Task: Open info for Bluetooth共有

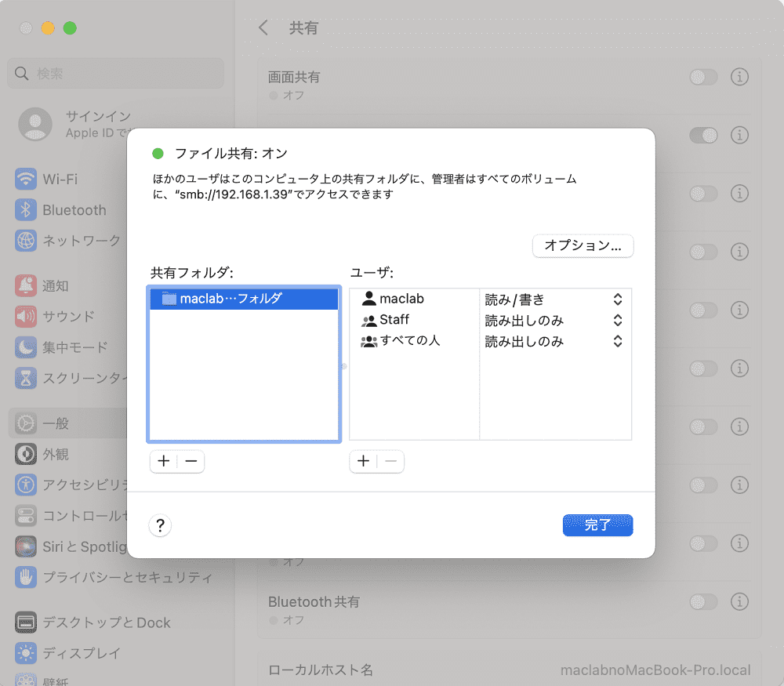Action: tap(739, 601)
